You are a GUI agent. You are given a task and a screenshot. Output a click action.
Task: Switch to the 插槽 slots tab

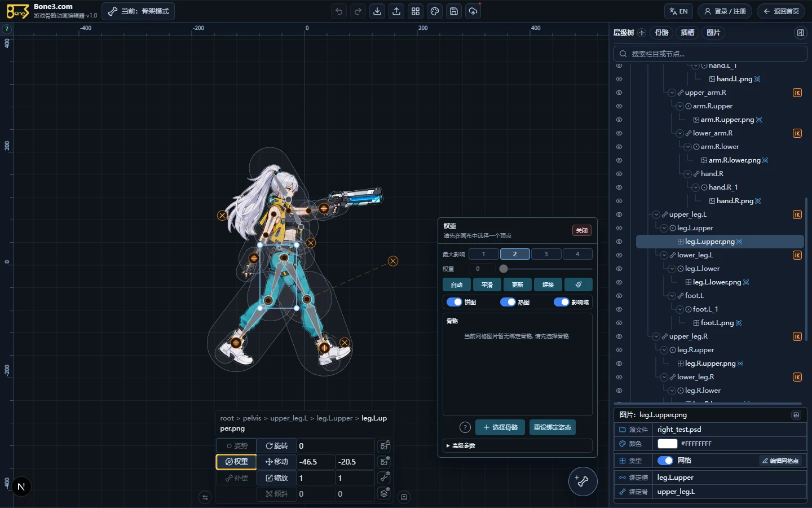point(688,33)
